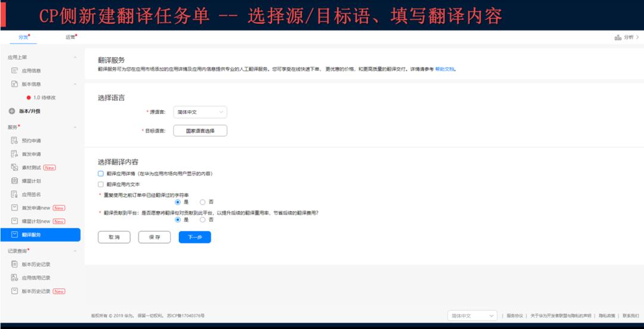Collapse the 记录查询 sidebar section
This screenshot has width=644, height=329.
(75, 250)
